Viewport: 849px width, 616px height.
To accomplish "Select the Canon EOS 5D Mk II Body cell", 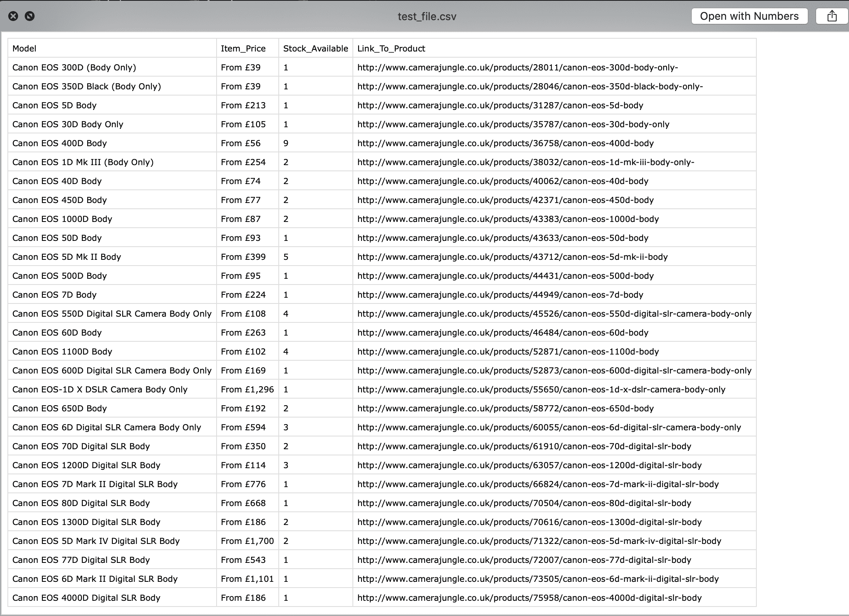I will 67,257.
